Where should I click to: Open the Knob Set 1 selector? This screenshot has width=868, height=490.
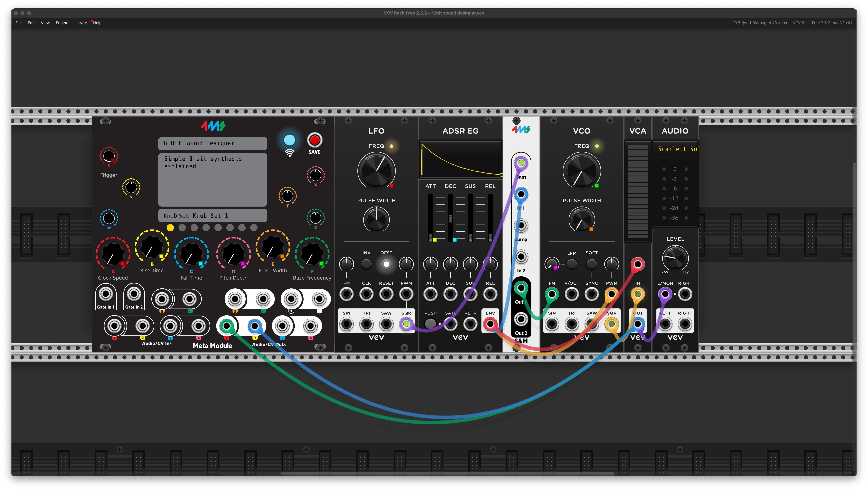212,216
